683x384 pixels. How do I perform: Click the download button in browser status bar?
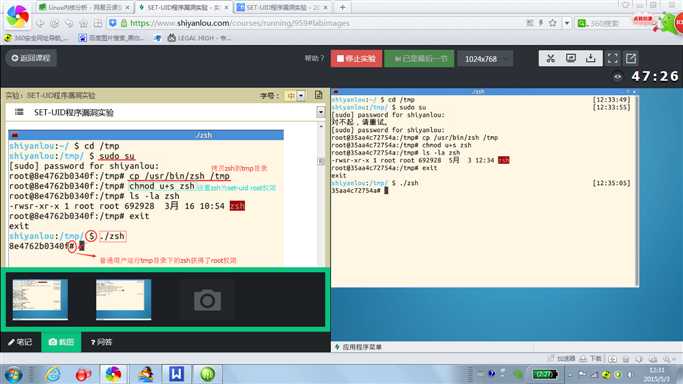click(591, 359)
